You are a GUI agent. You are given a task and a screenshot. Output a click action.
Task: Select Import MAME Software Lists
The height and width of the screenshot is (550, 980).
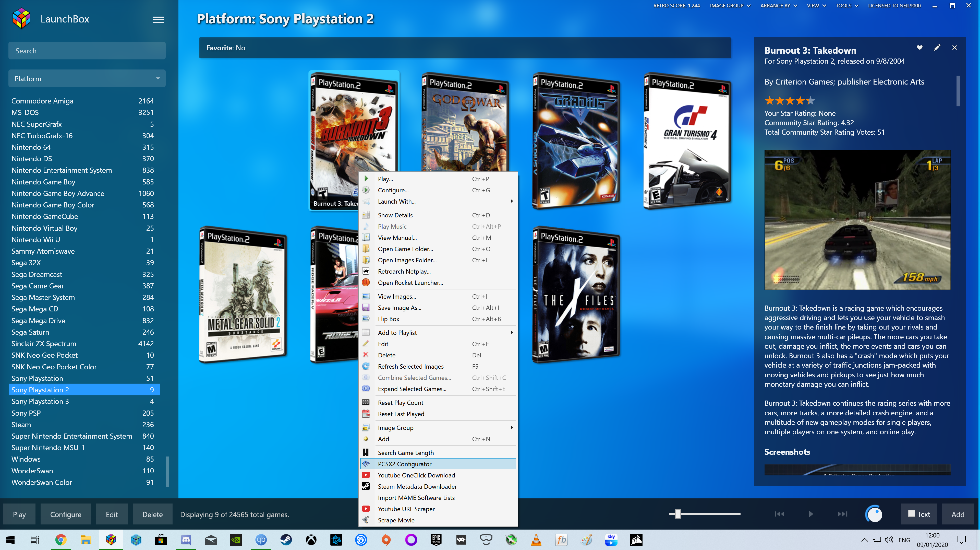[438, 497]
